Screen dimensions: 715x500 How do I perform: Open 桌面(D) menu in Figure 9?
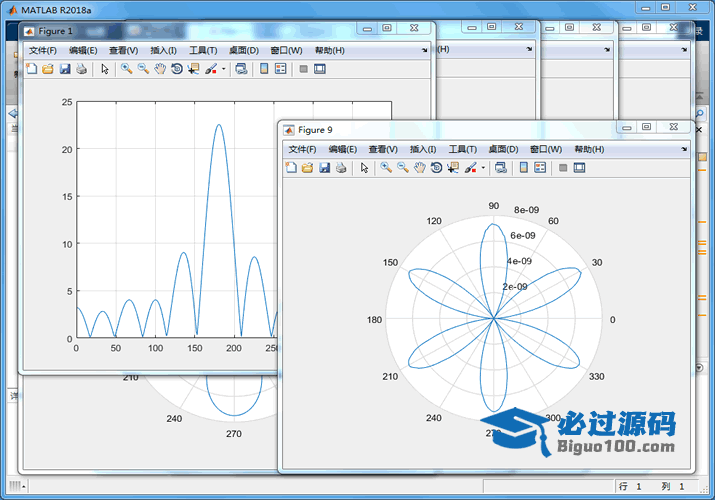click(x=503, y=149)
